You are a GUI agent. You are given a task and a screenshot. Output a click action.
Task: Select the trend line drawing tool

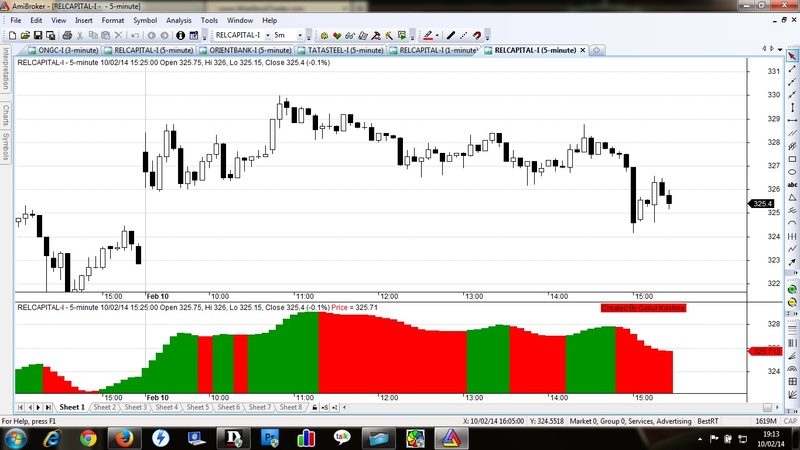pyautogui.click(x=792, y=68)
